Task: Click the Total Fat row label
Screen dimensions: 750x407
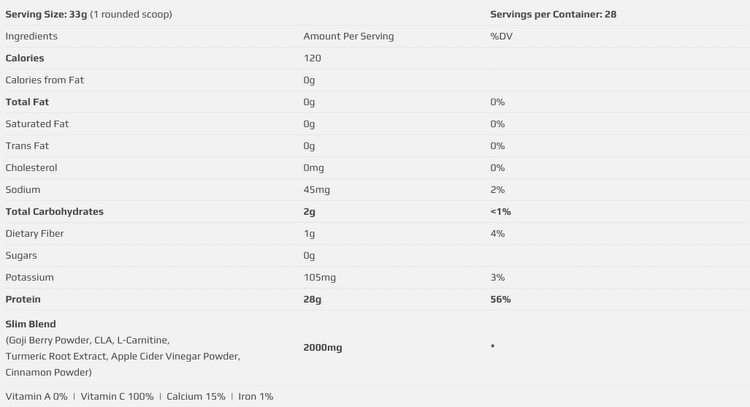Action: coord(27,102)
